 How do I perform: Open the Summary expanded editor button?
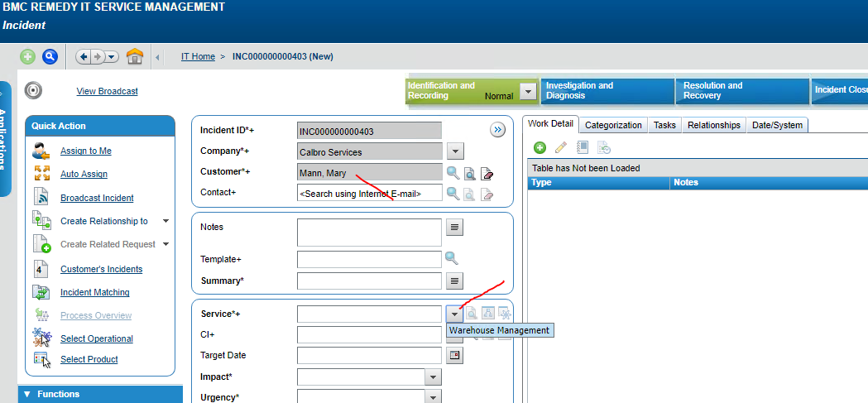click(x=454, y=281)
